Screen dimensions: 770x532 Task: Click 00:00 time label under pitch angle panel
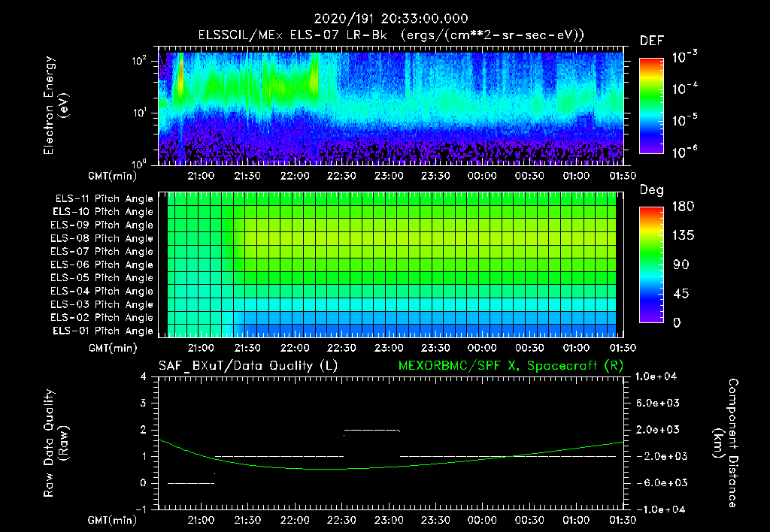[482, 349]
